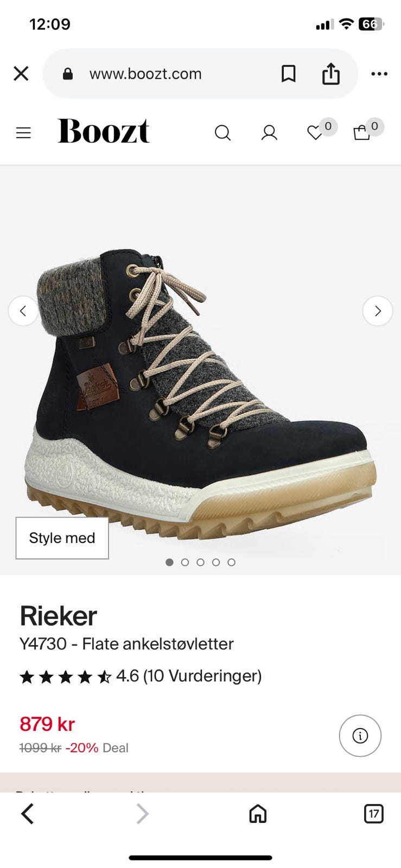Tap the www.boozt.com address bar
This screenshot has width=401, height=868.
145,74
